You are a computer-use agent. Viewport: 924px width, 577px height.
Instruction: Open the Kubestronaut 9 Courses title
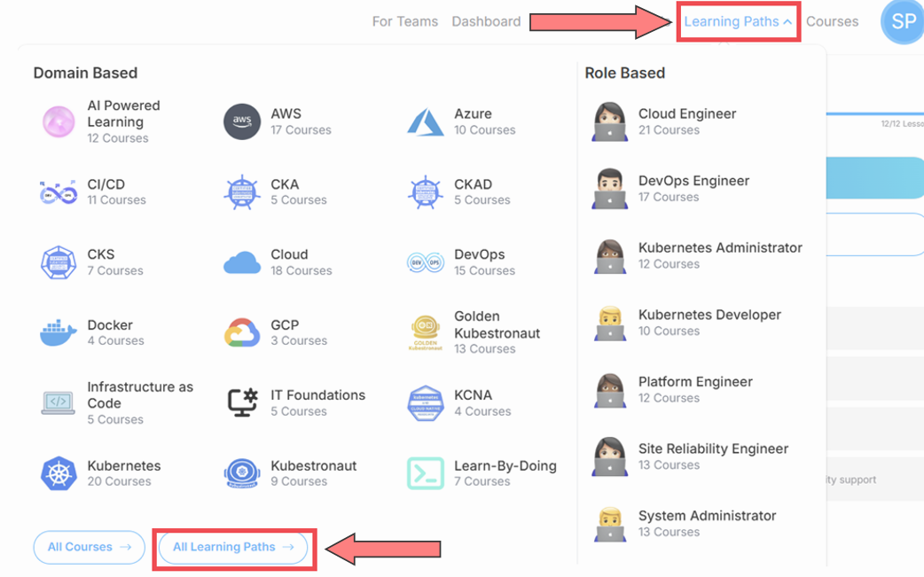(314, 465)
